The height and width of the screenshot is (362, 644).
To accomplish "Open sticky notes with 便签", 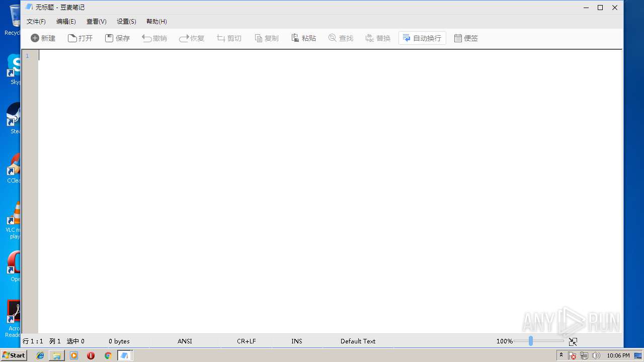I will [x=466, y=38].
